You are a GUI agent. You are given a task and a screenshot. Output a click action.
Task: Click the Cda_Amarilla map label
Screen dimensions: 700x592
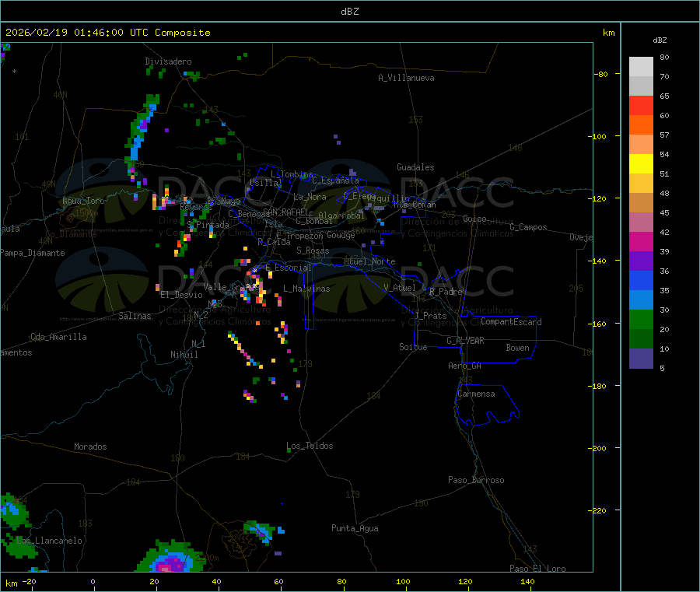tap(58, 337)
